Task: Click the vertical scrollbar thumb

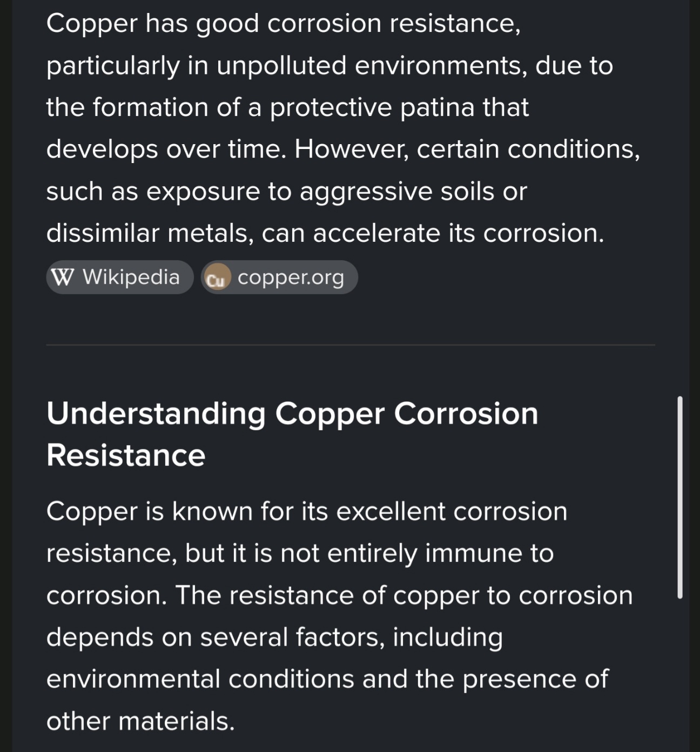Action: point(679,497)
